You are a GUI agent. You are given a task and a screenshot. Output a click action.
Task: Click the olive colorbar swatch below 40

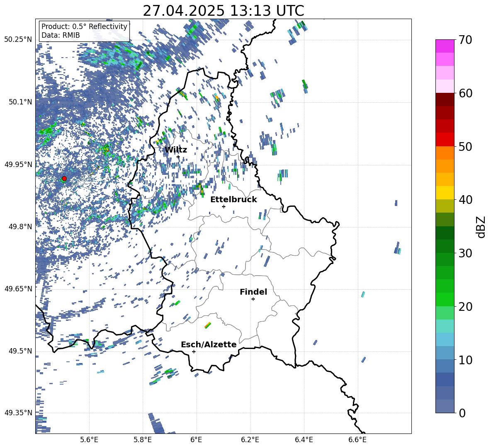click(x=445, y=206)
